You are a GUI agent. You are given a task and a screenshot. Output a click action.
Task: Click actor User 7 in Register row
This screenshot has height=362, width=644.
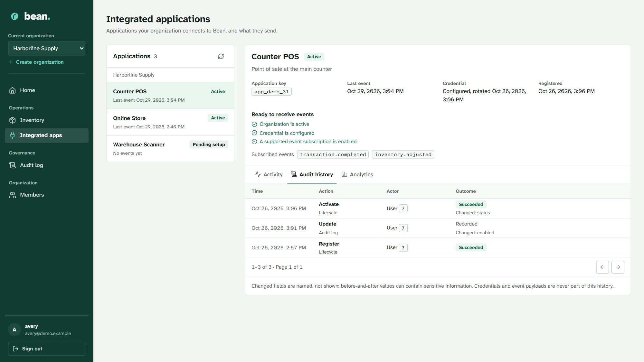coord(397,247)
